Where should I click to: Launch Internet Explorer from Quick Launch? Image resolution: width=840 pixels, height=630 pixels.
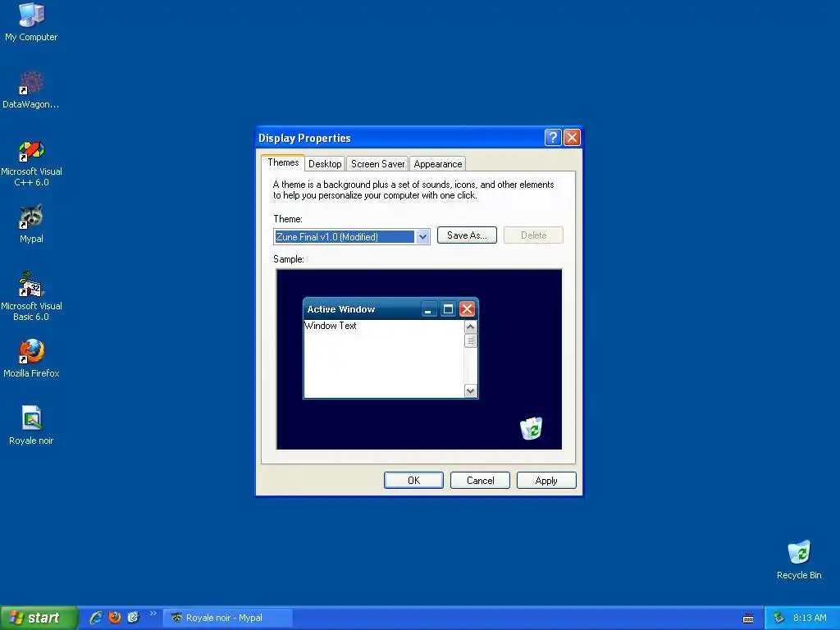click(96, 618)
